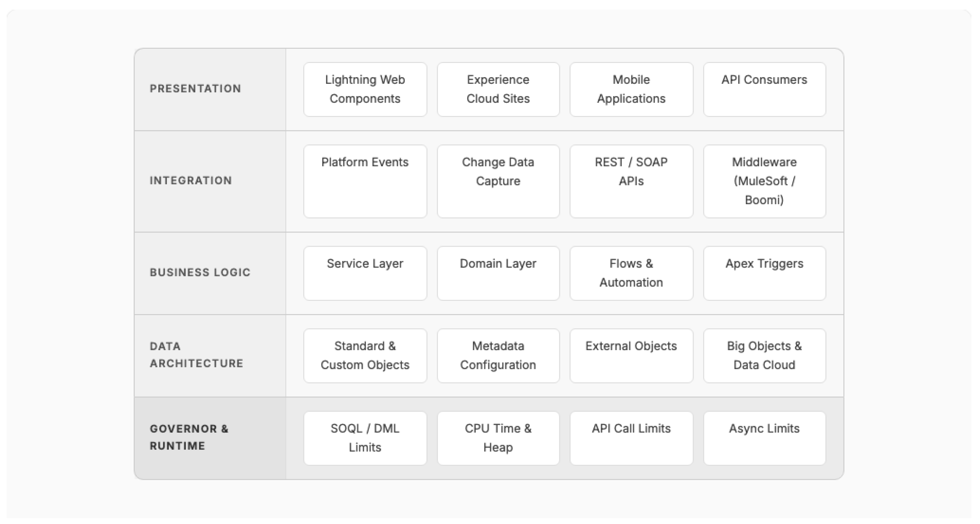Image resolution: width=980 pixels, height=524 pixels.
Task: Select the Platform Events box
Action: coord(365,181)
